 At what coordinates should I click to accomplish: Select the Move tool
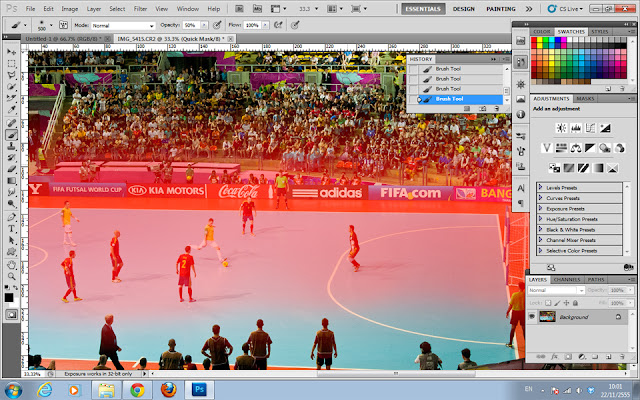[x=11, y=52]
